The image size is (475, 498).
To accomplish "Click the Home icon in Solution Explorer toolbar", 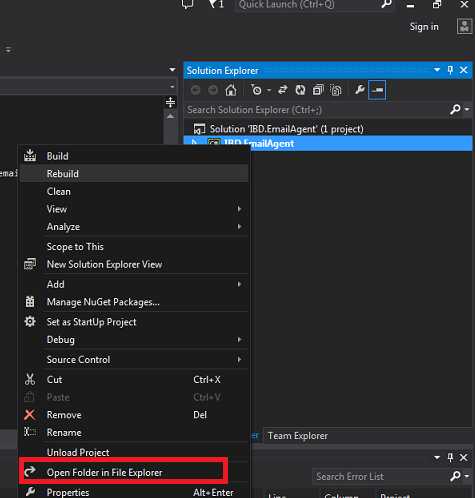I will pyautogui.click(x=231, y=90).
